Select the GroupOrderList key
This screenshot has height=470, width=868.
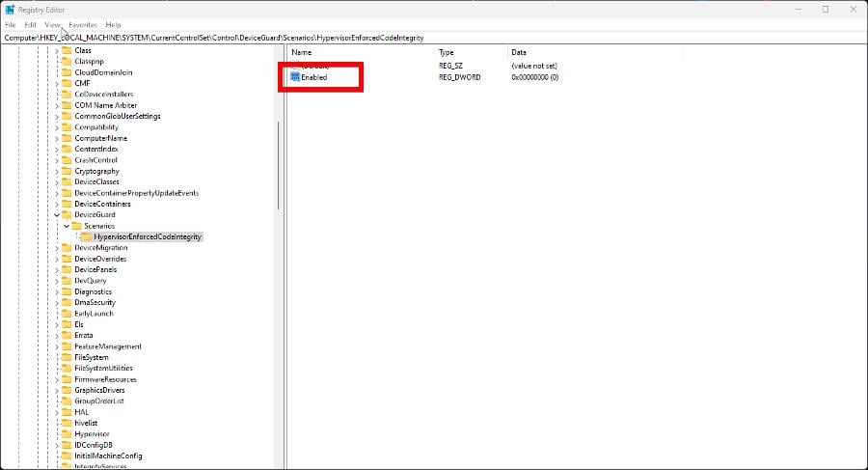(x=99, y=401)
